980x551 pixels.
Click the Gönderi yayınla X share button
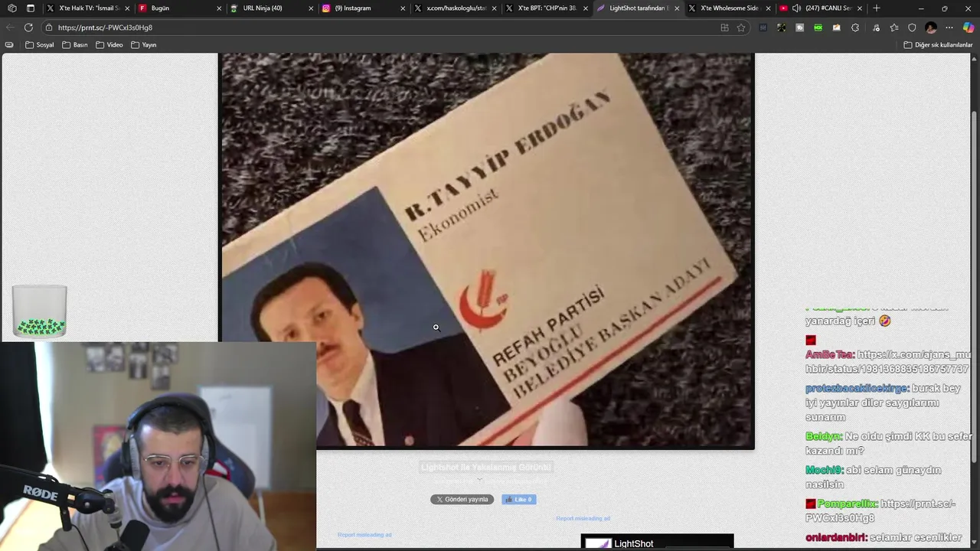(x=462, y=499)
